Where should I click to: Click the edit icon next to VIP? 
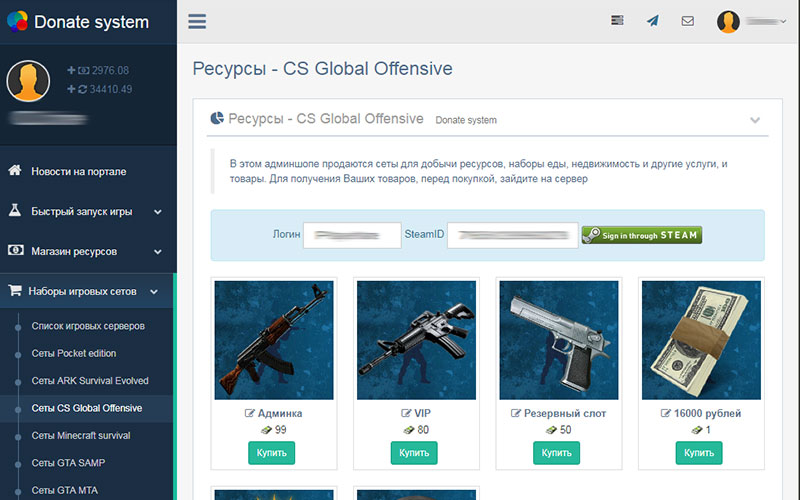pyautogui.click(x=391, y=413)
